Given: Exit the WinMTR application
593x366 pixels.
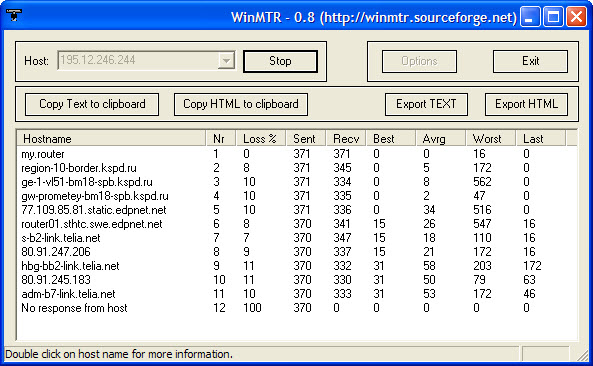Looking at the screenshot, I should 530,61.
